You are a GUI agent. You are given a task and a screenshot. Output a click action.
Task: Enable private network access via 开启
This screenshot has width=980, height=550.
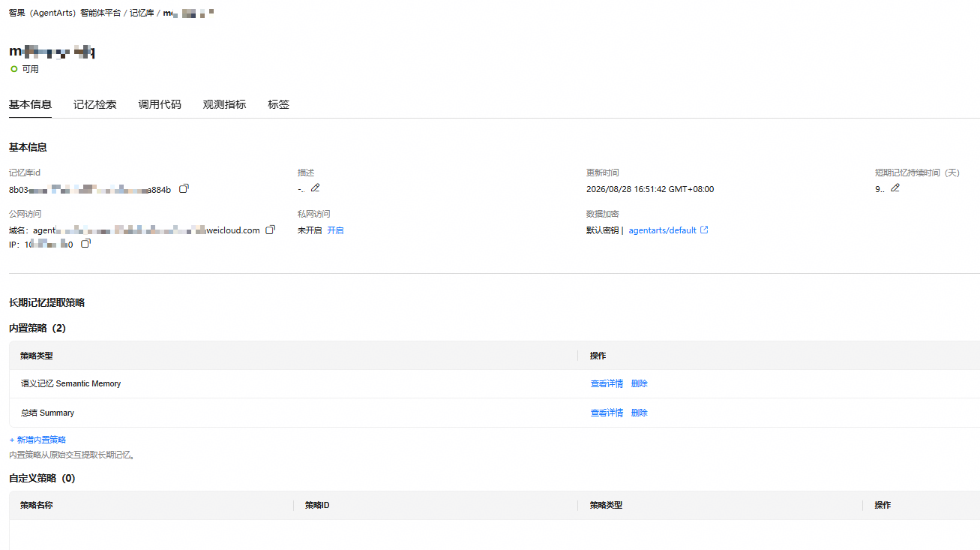coord(335,230)
